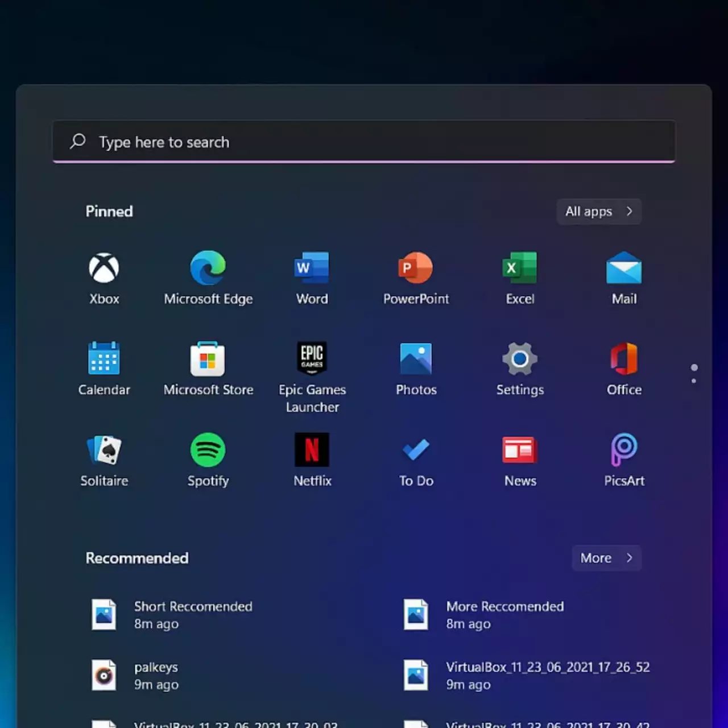This screenshot has width=728, height=728.
Task: Click VirtualBox_11_23_06_2021_17_26_52 image file icon
Action: (416, 676)
